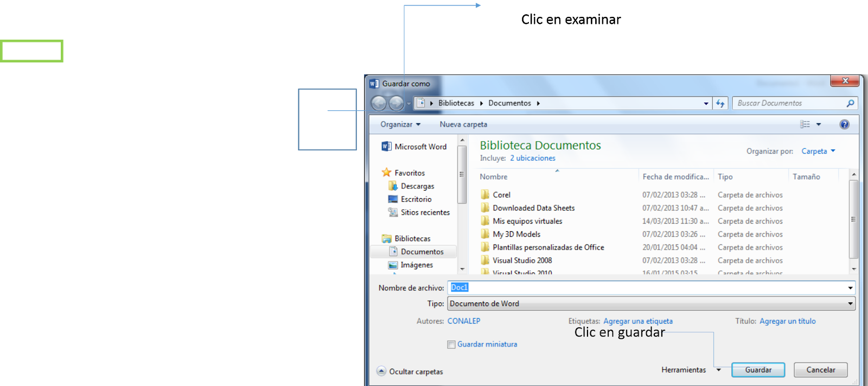Click the document icon in address bar
This screenshot has height=386, width=868.
point(421,103)
